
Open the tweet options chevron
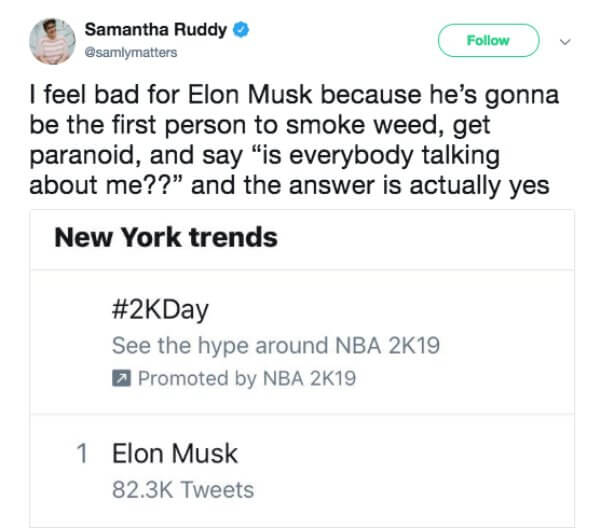(x=564, y=41)
